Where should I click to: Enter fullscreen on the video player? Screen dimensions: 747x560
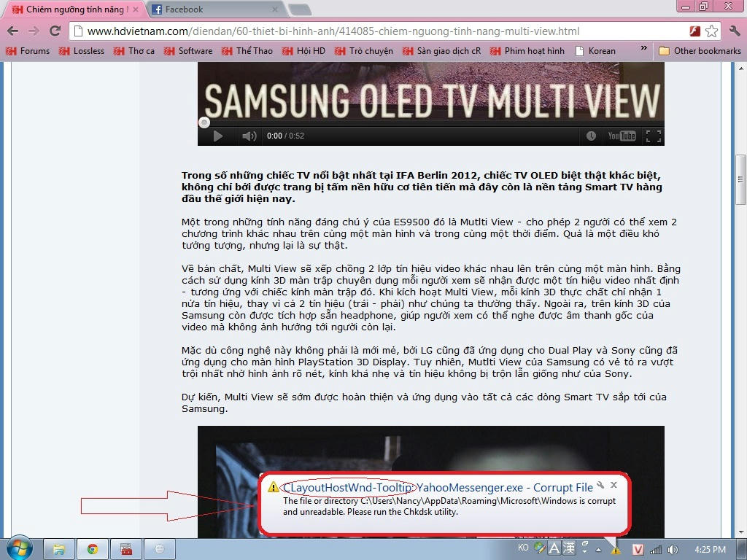click(653, 136)
